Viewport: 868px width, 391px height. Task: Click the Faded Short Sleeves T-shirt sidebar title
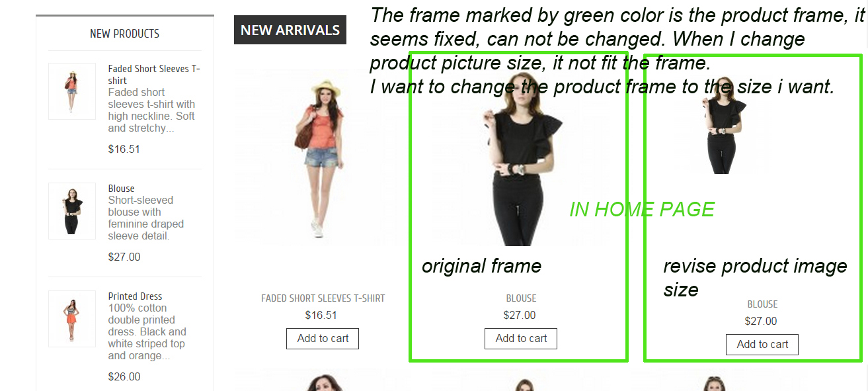click(x=154, y=75)
